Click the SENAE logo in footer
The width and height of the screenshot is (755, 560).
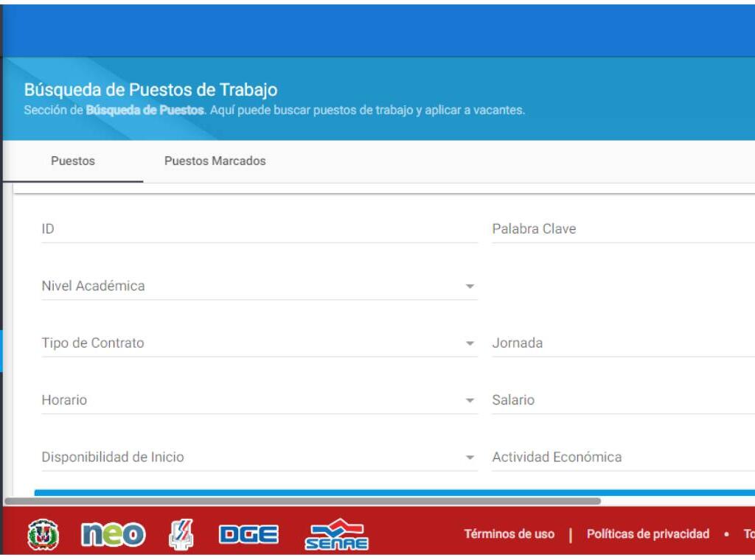pyautogui.click(x=336, y=534)
